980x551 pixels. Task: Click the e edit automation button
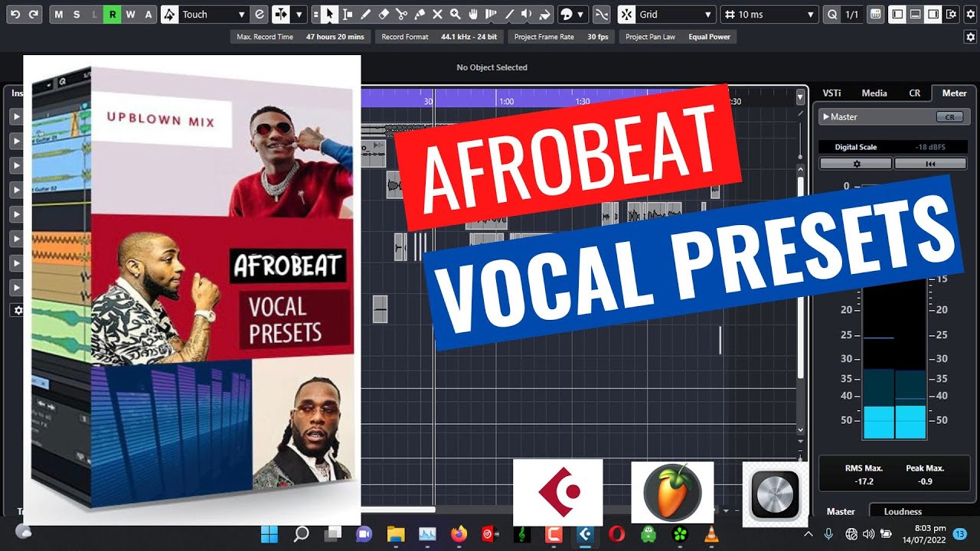260,15
